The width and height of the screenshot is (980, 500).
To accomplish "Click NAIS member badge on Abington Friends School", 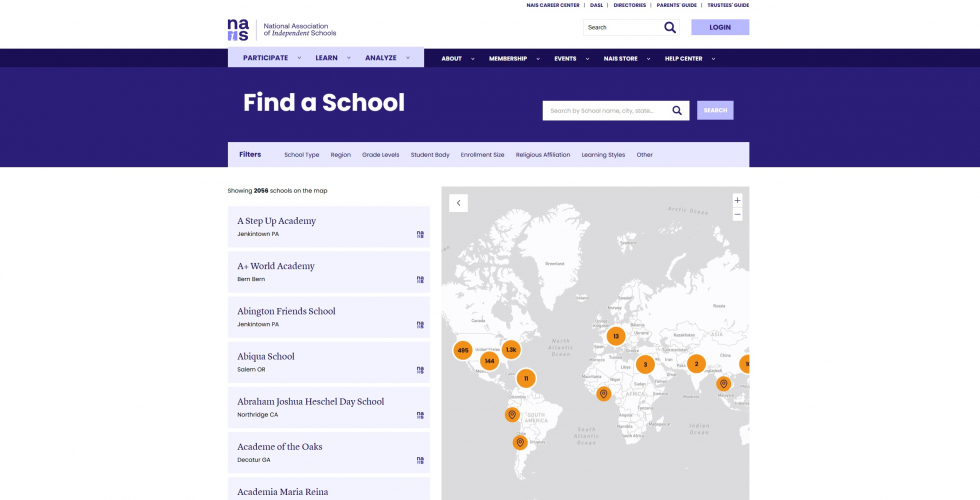I will [420, 324].
